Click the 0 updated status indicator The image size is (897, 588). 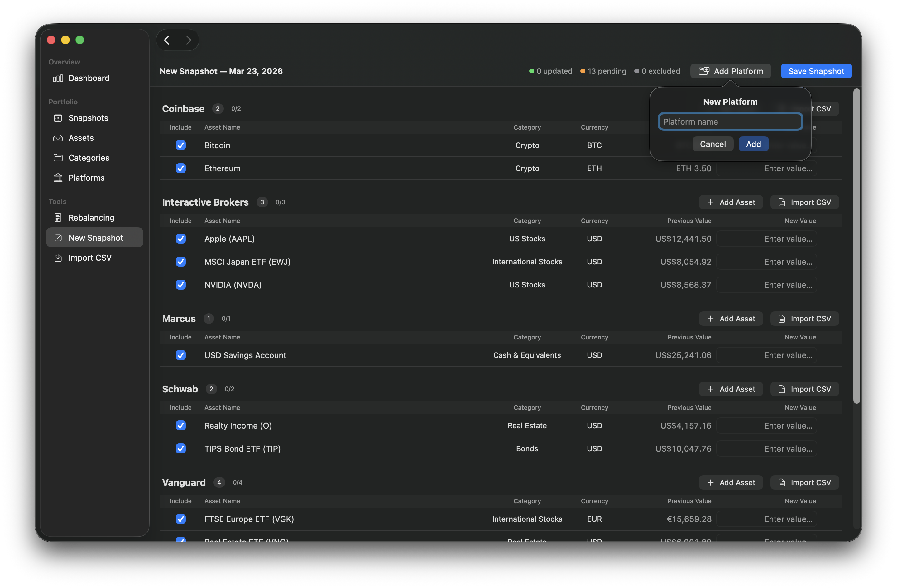551,71
